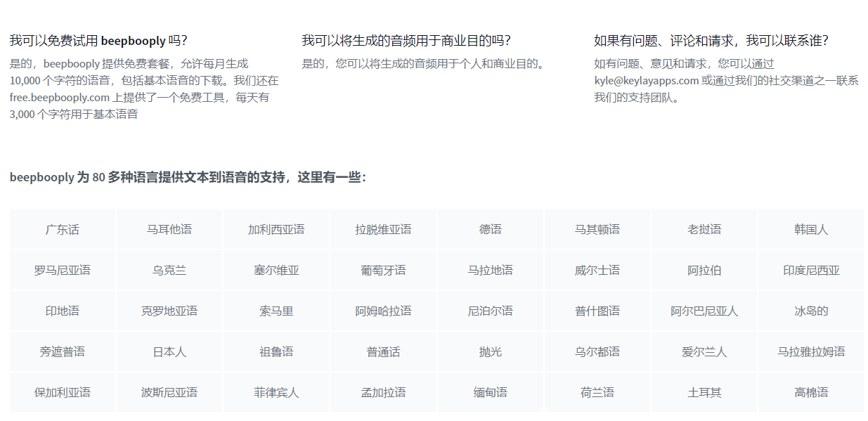Select the 荷兰语 cell
Image resolution: width=868 pixels, height=421 pixels.
[597, 392]
